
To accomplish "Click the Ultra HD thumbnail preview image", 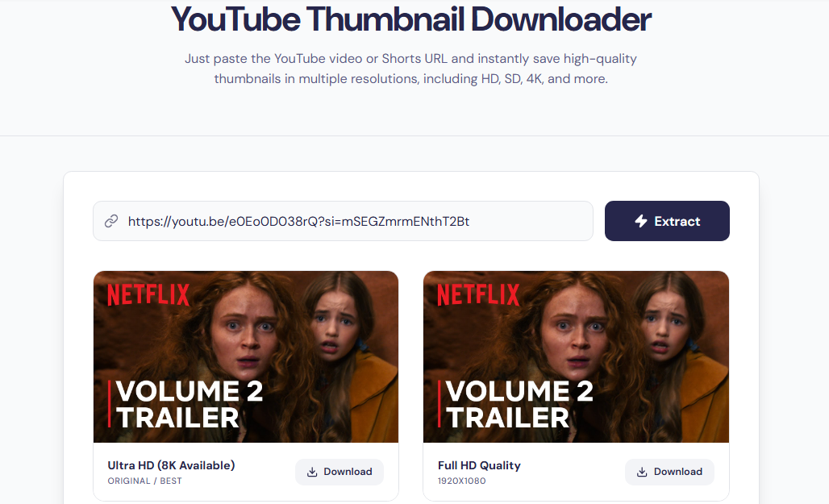I will coord(246,356).
